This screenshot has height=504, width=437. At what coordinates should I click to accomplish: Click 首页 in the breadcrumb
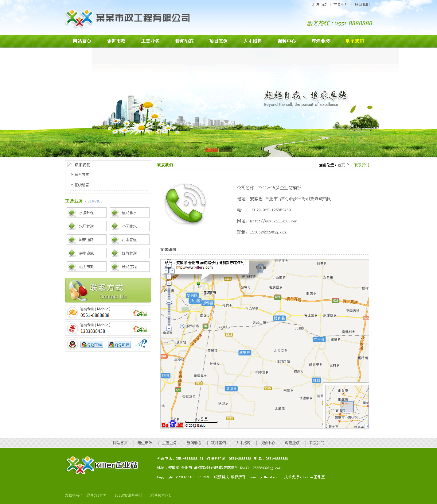(x=341, y=165)
